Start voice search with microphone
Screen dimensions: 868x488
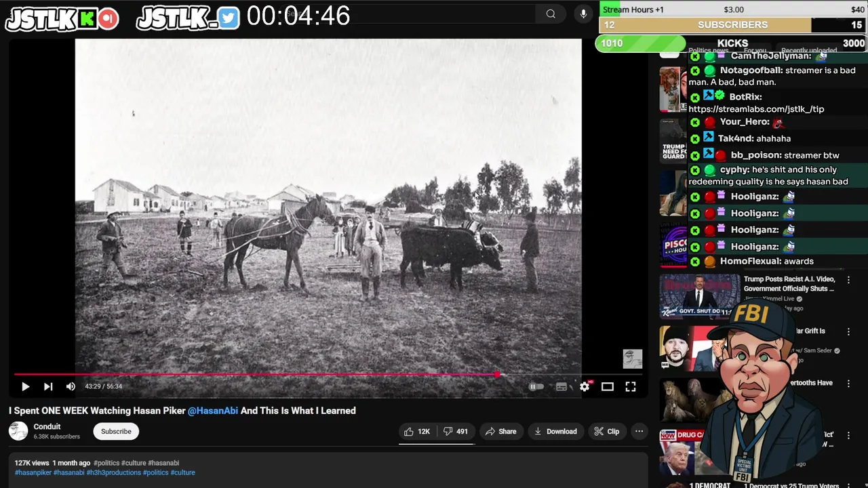coord(583,14)
